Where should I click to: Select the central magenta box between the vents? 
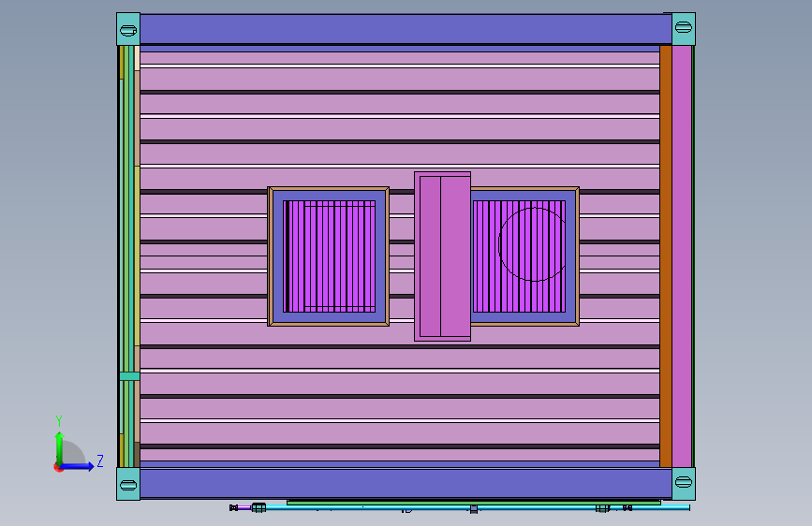pos(442,256)
